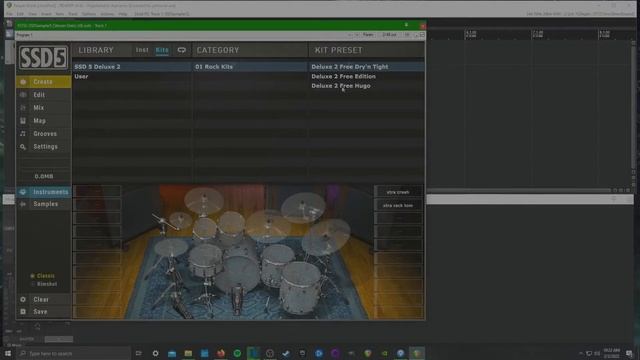Select the top-left crash cymbal
This screenshot has width=640, height=360.
(203, 200)
